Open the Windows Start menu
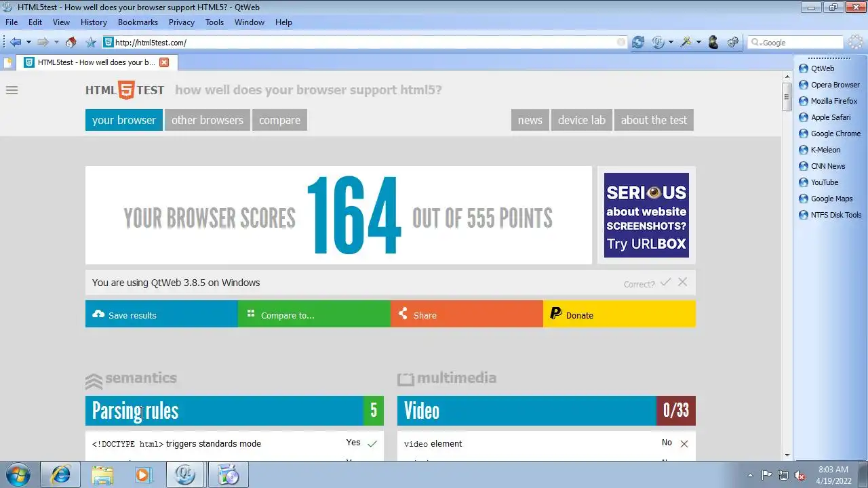The width and height of the screenshot is (868, 488). (x=18, y=474)
